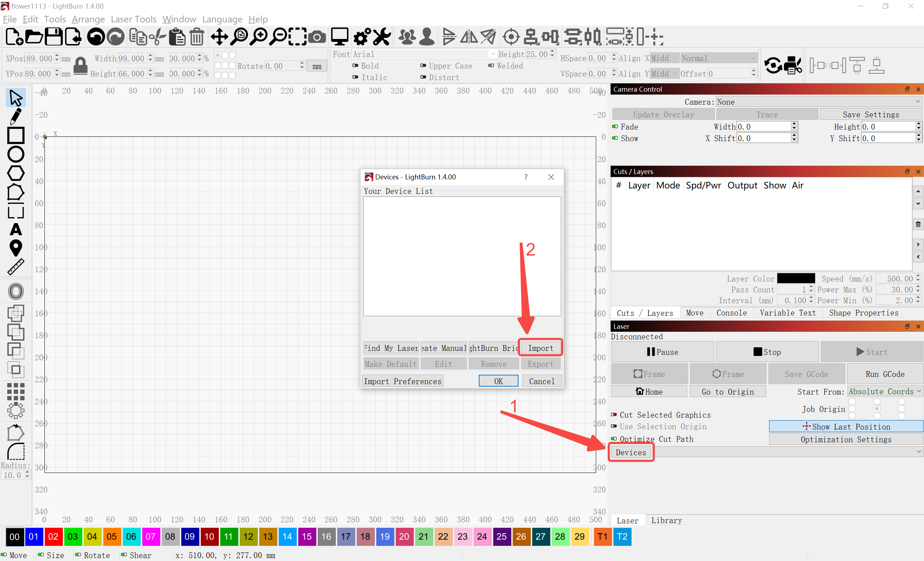Viewport: 924px width, 561px height.
Task: Open the File menu
Action: point(9,19)
